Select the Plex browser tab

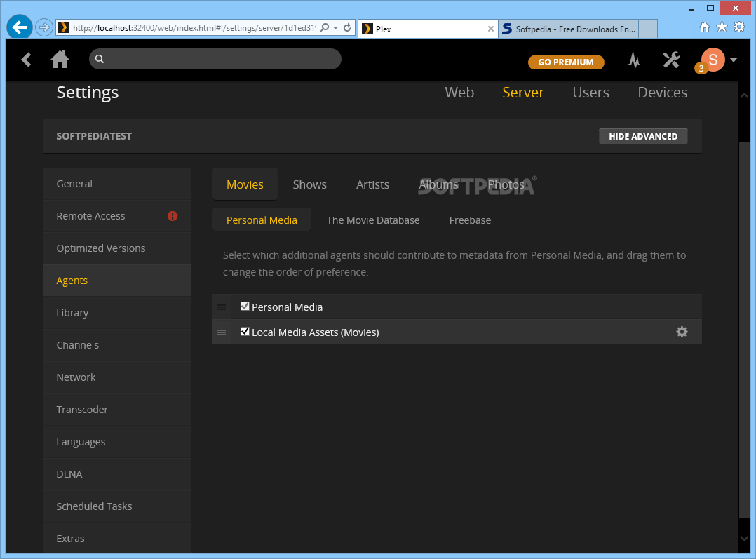[428, 29]
